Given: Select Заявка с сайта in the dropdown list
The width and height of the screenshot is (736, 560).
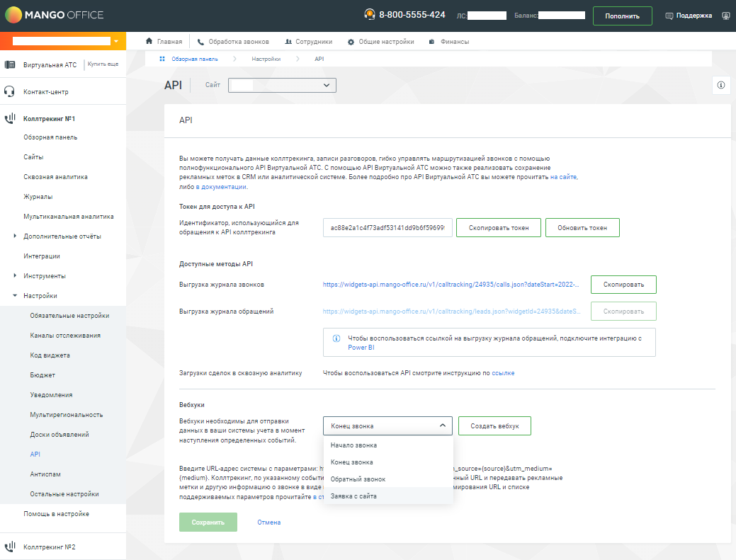Looking at the screenshot, I should tap(353, 496).
